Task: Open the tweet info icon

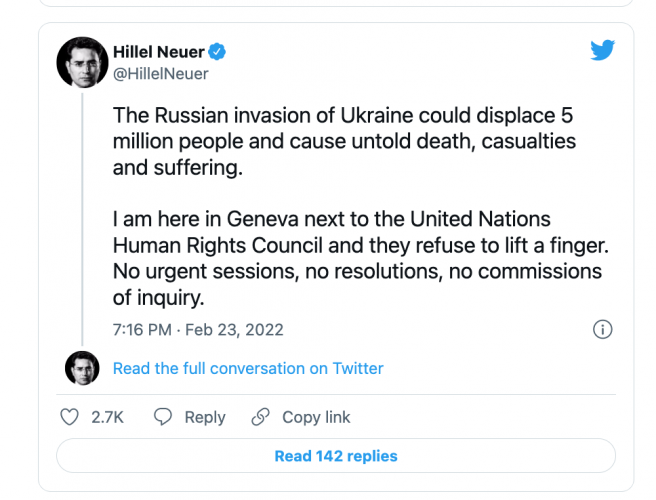Action: 602,329
